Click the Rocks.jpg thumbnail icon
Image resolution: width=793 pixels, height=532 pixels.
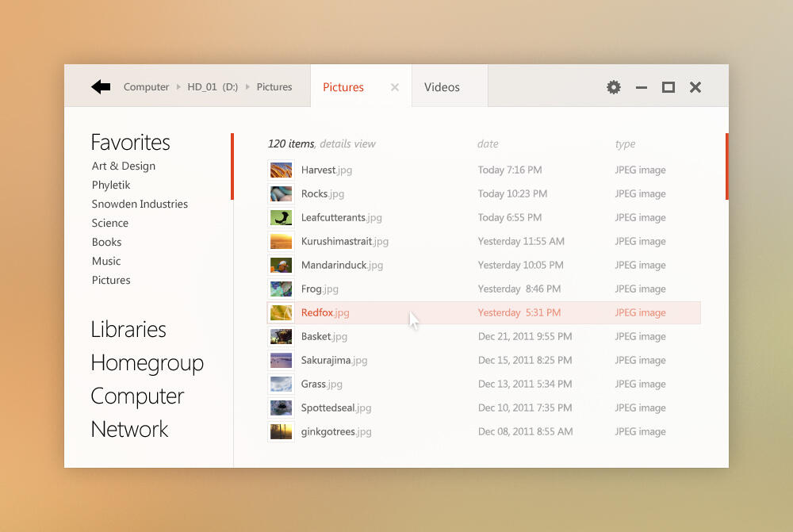(x=281, y=194)
